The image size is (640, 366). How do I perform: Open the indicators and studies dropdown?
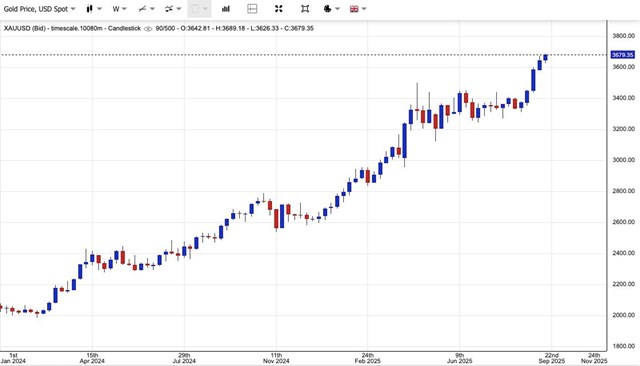174,9
